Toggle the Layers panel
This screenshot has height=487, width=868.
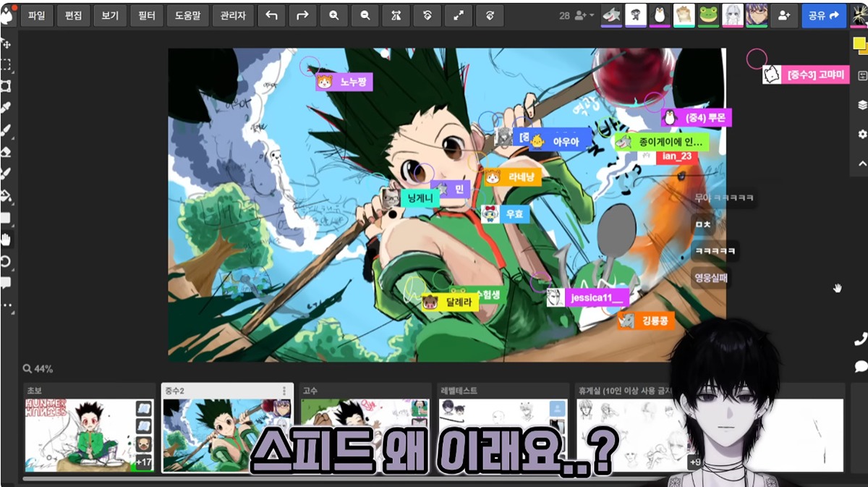coord(861,105)
